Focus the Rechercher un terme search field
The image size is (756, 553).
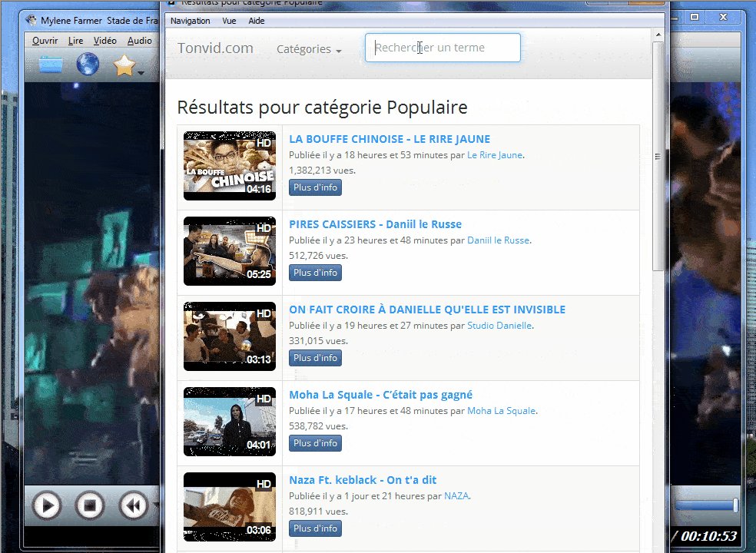pos(443,48)
